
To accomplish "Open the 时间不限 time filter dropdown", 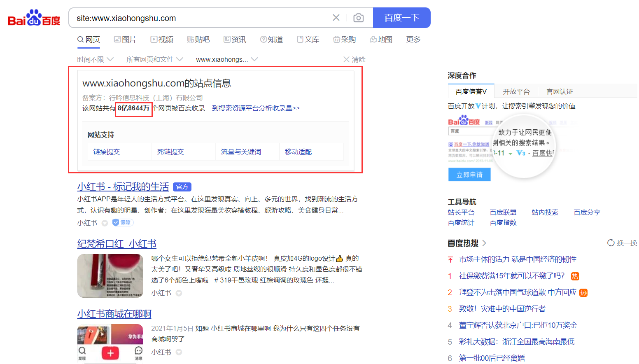I will tap(95, 59).
